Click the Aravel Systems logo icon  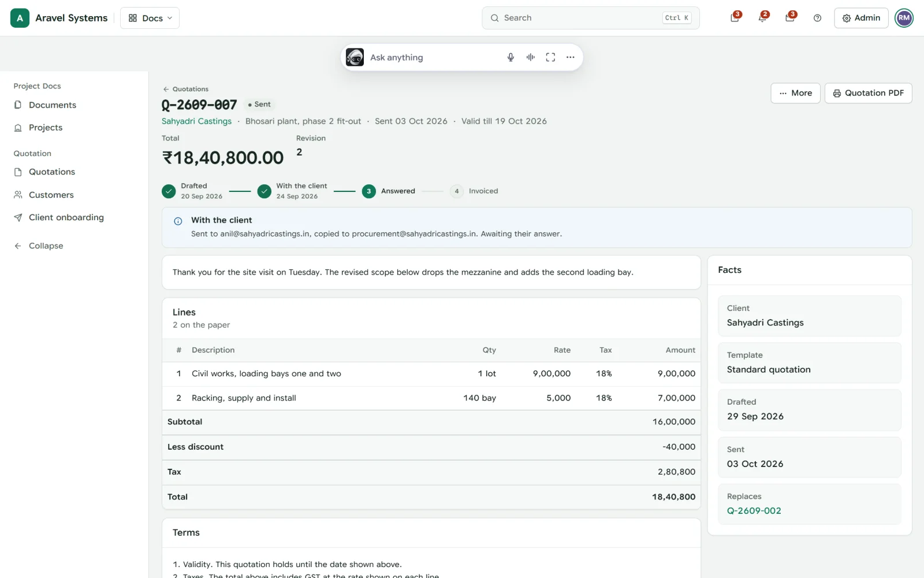[20, 18]
